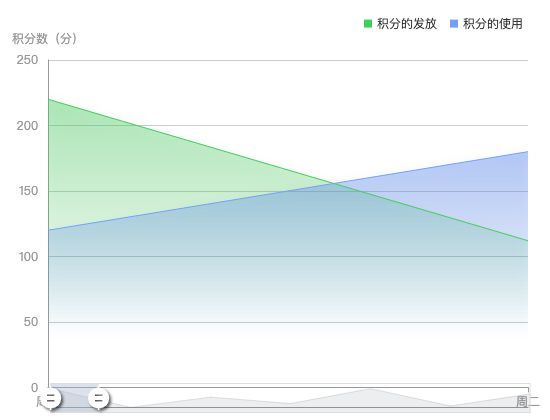
Task: Click blue legend square for 积分的使用
Action: (x=454, y=24)
